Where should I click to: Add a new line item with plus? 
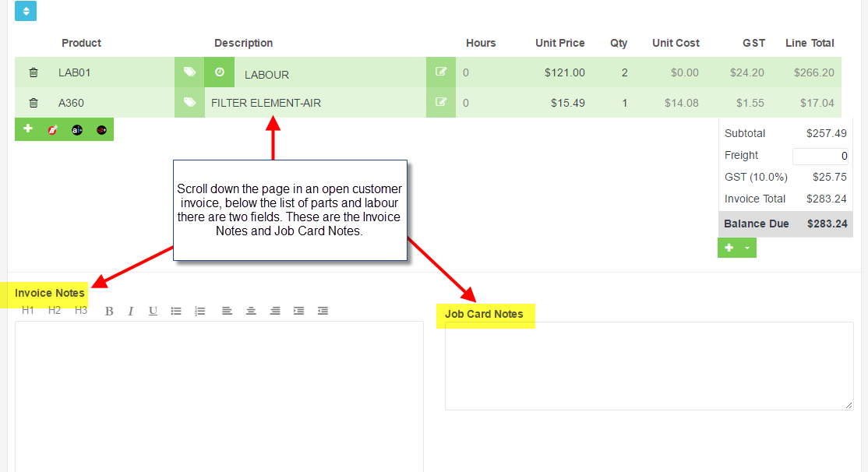[x=28, y=129]
